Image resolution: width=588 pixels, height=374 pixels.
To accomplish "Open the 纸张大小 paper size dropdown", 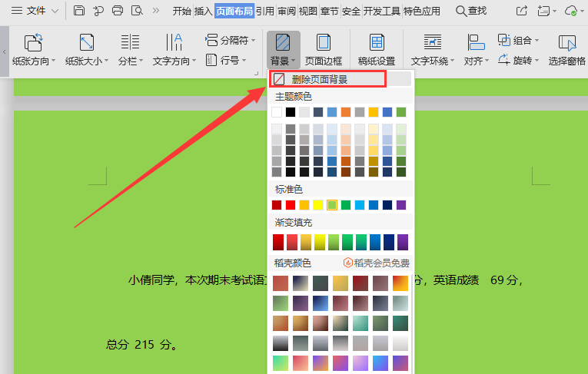I will click(x=87, y=61).
